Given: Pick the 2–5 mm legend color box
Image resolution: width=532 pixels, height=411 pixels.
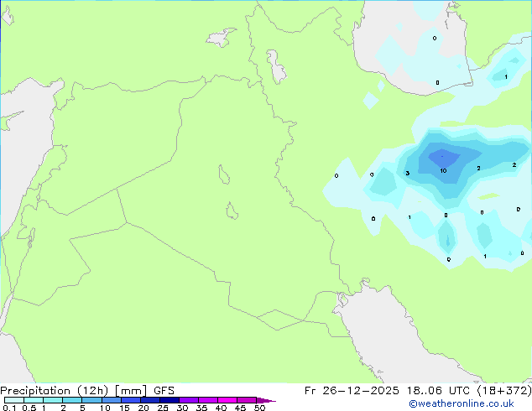Looking at the screenshot, I should tap(72, 400).
